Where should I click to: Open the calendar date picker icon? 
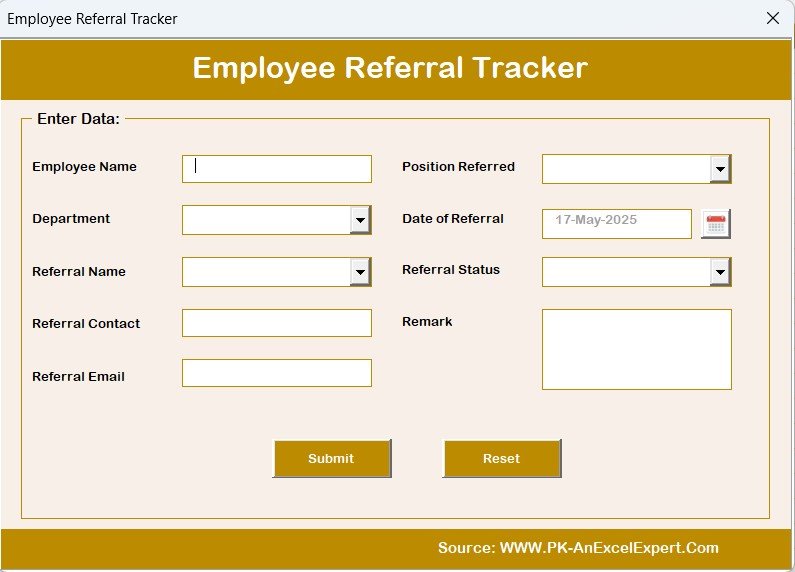click(x=715, y=224)
